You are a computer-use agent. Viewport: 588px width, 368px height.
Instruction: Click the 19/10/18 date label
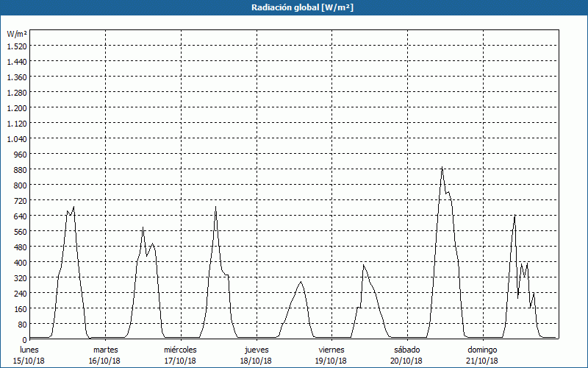click(x=331, y=361)
